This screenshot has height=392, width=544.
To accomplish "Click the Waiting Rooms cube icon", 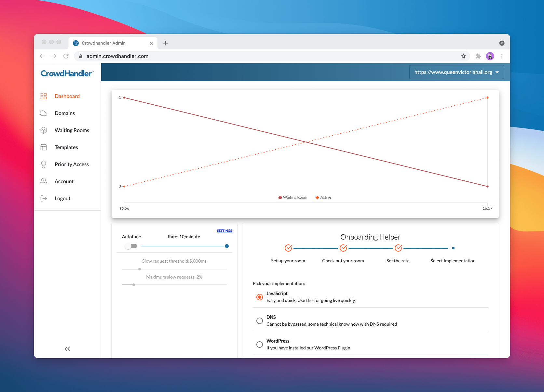I will [44, 130].
